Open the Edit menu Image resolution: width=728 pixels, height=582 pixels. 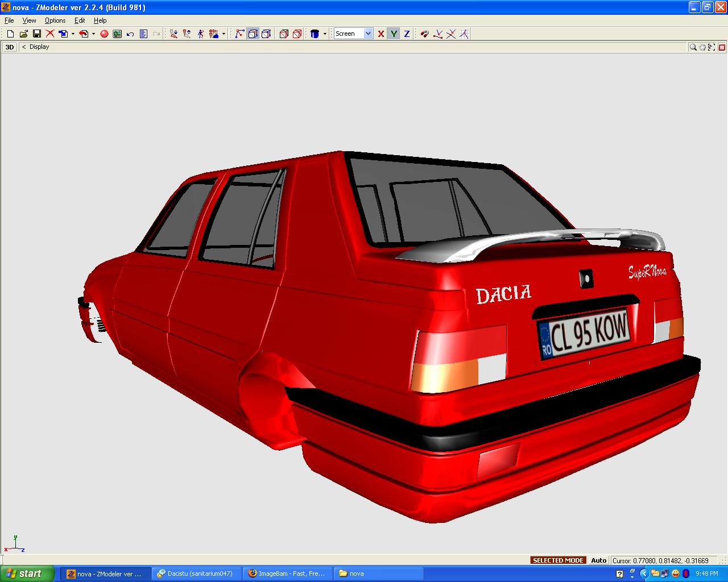(x=80, y=20)
